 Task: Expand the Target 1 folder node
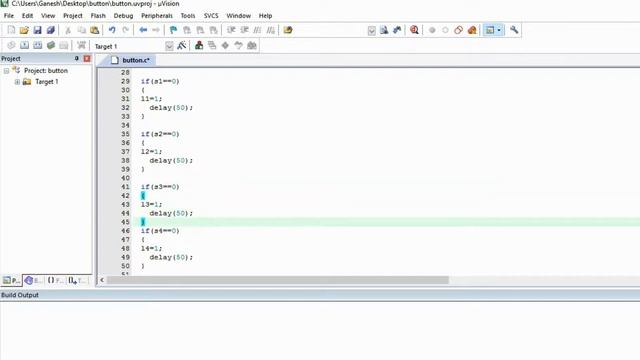click(17, 82)
